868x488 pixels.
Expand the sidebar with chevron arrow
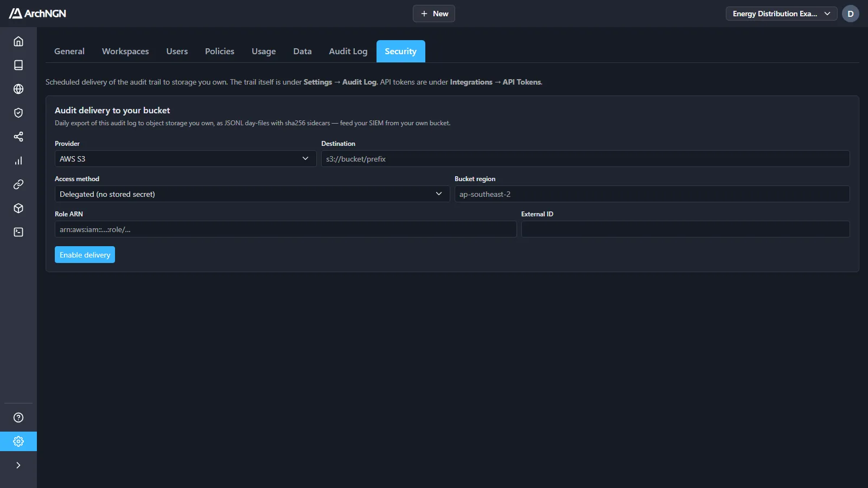coord(18,465)
